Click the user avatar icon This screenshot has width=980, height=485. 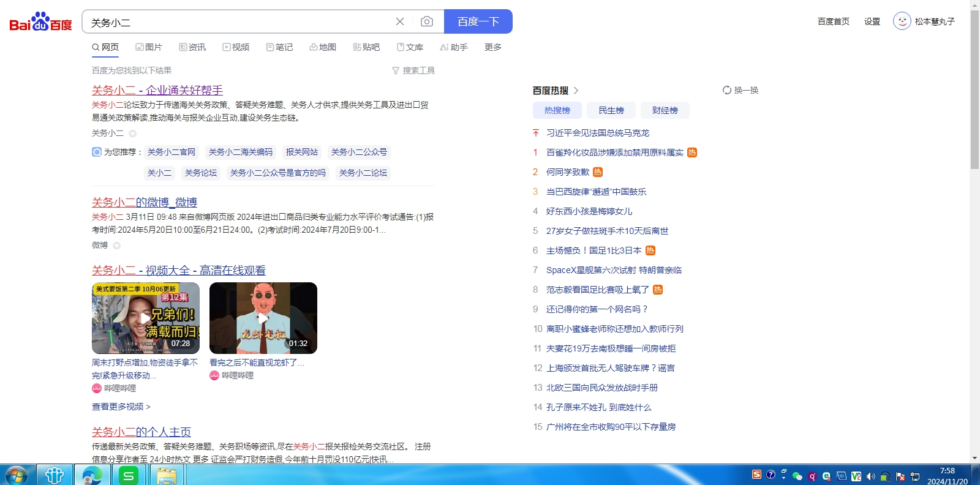tap(902, 21)
